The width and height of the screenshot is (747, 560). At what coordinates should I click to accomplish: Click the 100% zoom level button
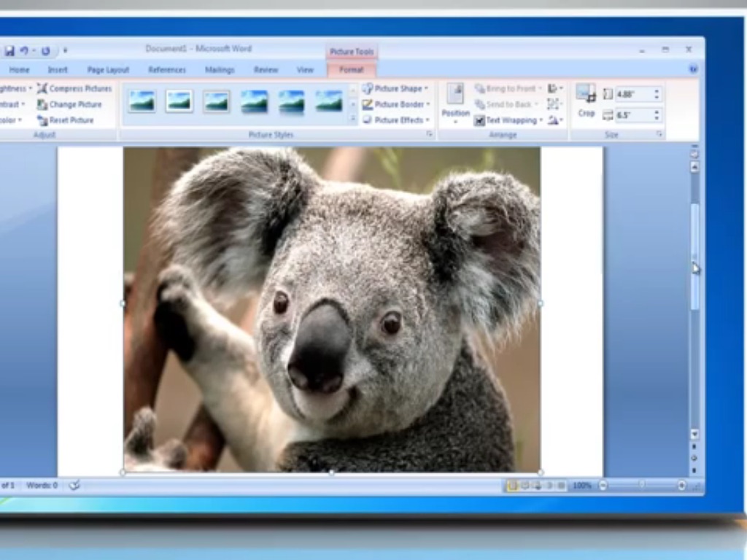(x=582, y=486)
